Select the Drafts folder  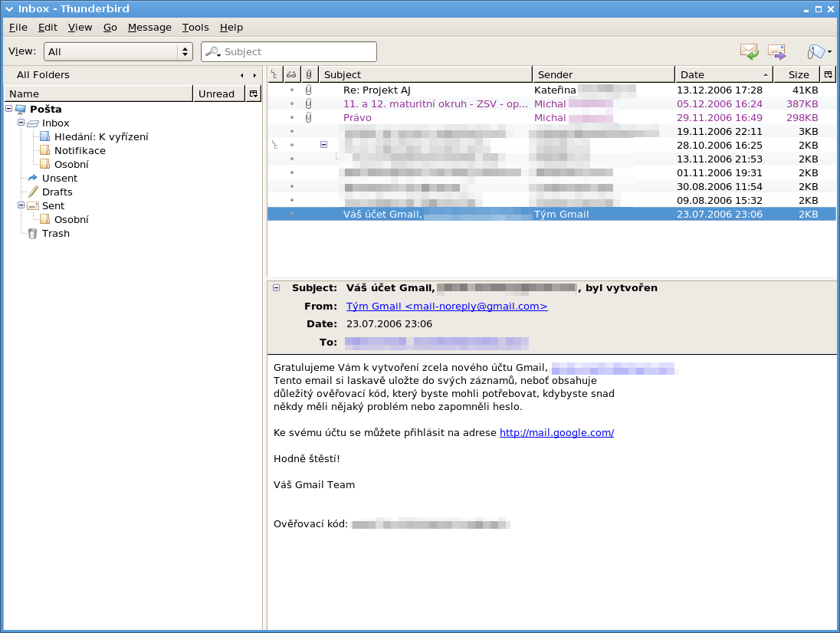point(57,192)
